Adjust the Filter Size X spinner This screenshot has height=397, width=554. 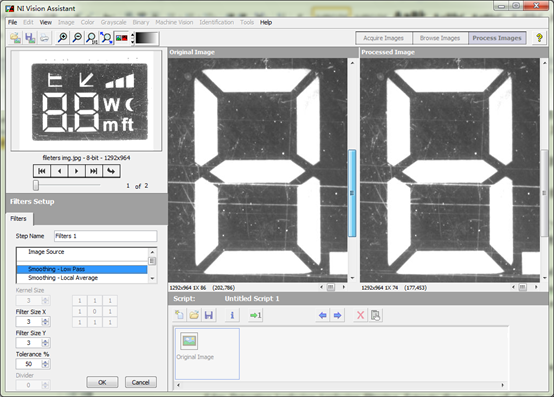pyautogui.click(x=45, y=321)
